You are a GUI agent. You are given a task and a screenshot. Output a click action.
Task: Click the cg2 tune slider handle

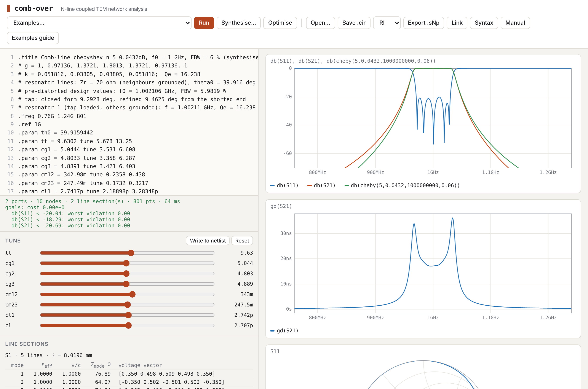(x=126, y=274)
